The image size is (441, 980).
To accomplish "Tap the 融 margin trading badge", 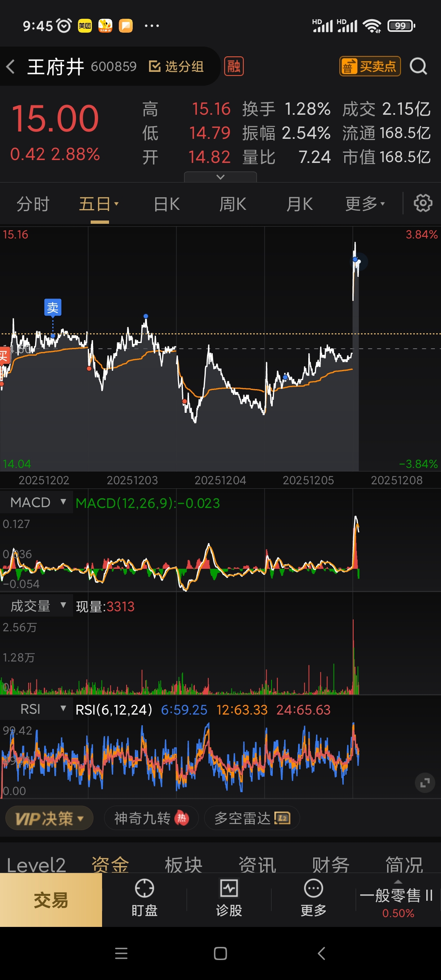I will [234, 66].
